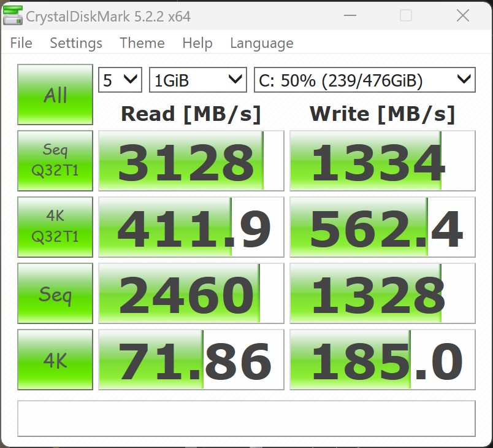
Task: Start the Seq Q32T1 benchmark
Action: point(55,161)
